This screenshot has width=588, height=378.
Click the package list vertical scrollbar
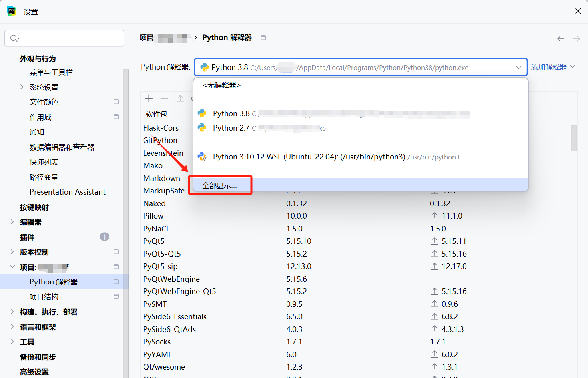pos(574,138)
